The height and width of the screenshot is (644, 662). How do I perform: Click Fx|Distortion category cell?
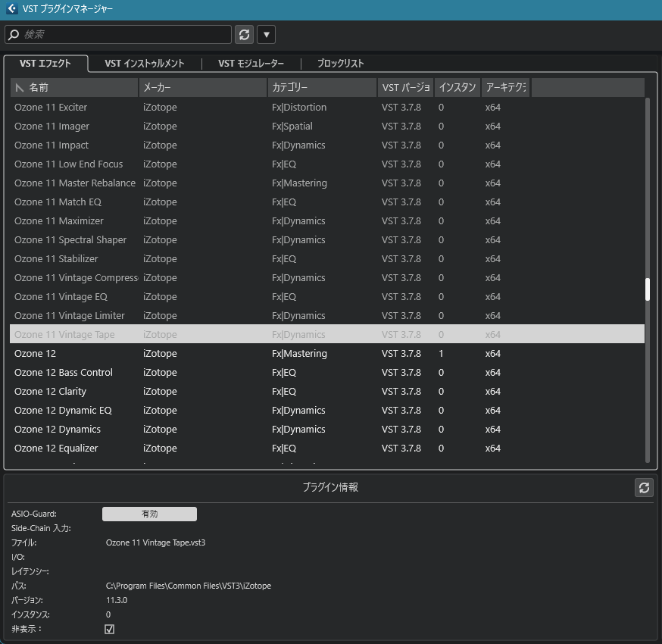point(299,108)
